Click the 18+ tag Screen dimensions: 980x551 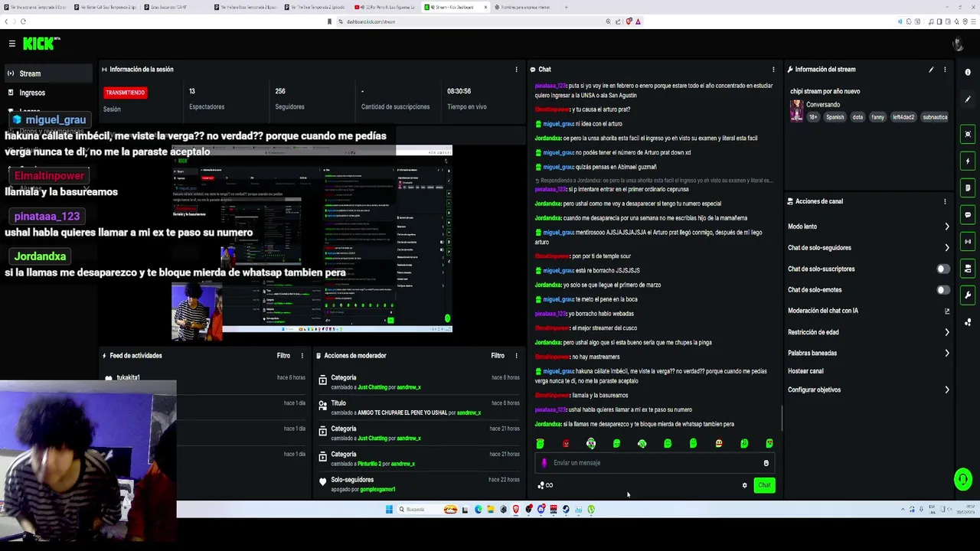pyautogui.click(x=813, y=117)
